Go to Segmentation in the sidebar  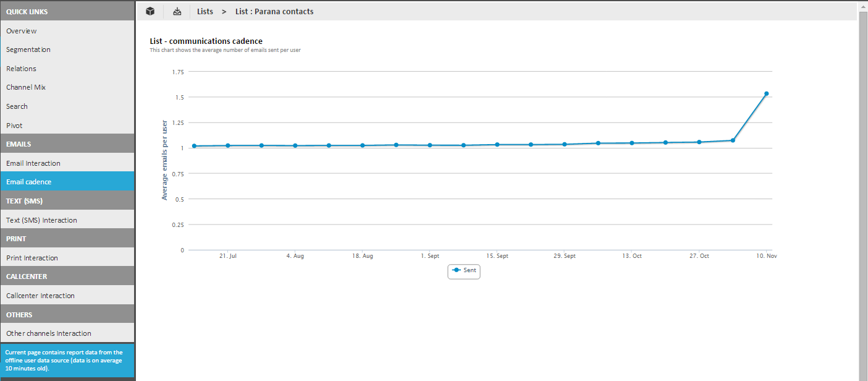pos(28,49)
